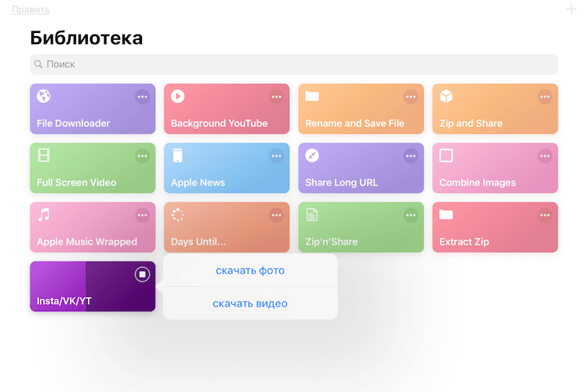Image resolution: width=588 pixels, height=392 pixels.
Task: Run the Zip and Share shortcut
Action: tap(495, 109)
